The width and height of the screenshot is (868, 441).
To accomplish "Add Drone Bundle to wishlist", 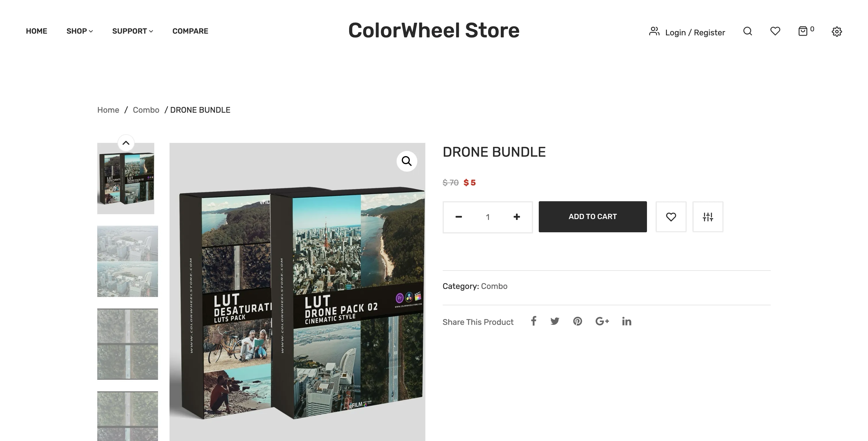I will click(x=671, y=217).
